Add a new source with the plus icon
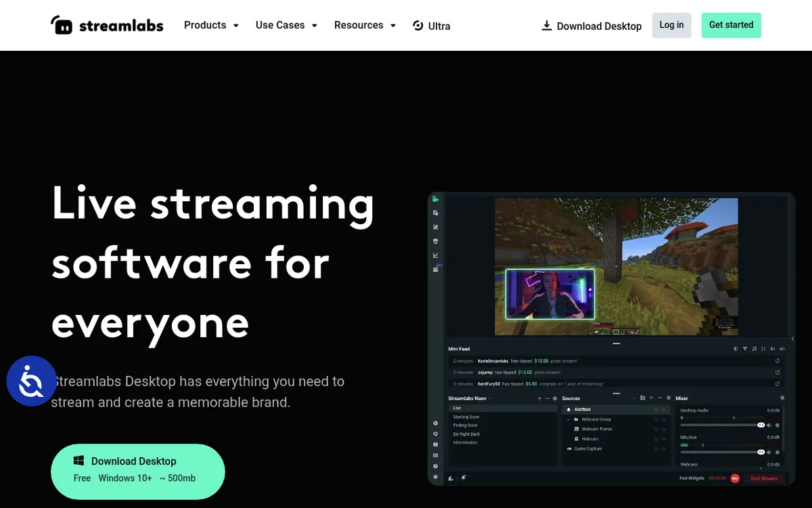Viewport: 812px width, 508px height. coord(652,398)
